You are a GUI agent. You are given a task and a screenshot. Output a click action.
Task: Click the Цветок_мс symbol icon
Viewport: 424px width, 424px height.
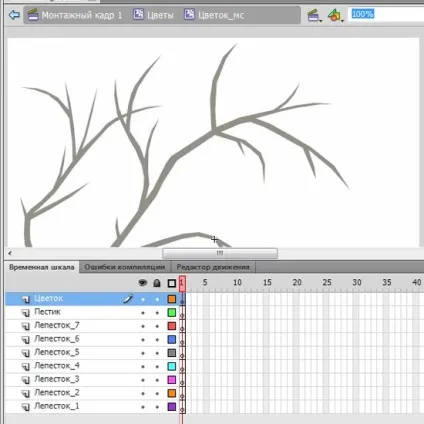[189, 15]
